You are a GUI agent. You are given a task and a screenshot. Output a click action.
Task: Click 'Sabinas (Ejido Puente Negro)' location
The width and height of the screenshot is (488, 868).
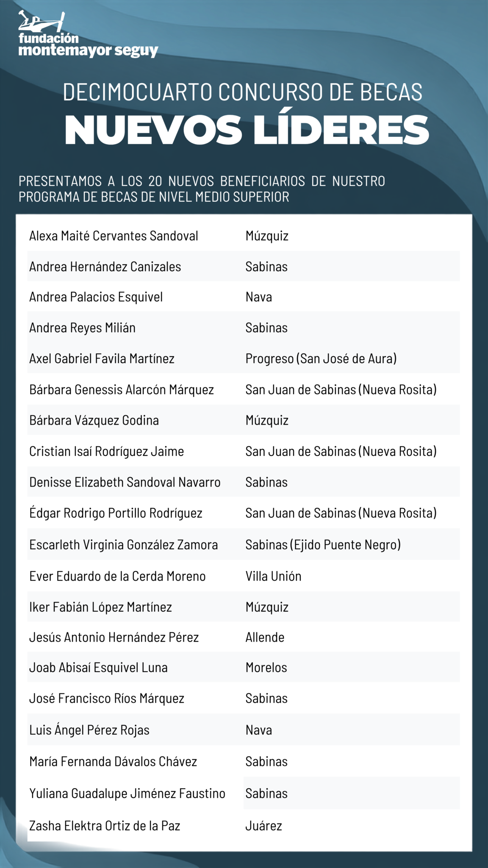pos(323,545)
